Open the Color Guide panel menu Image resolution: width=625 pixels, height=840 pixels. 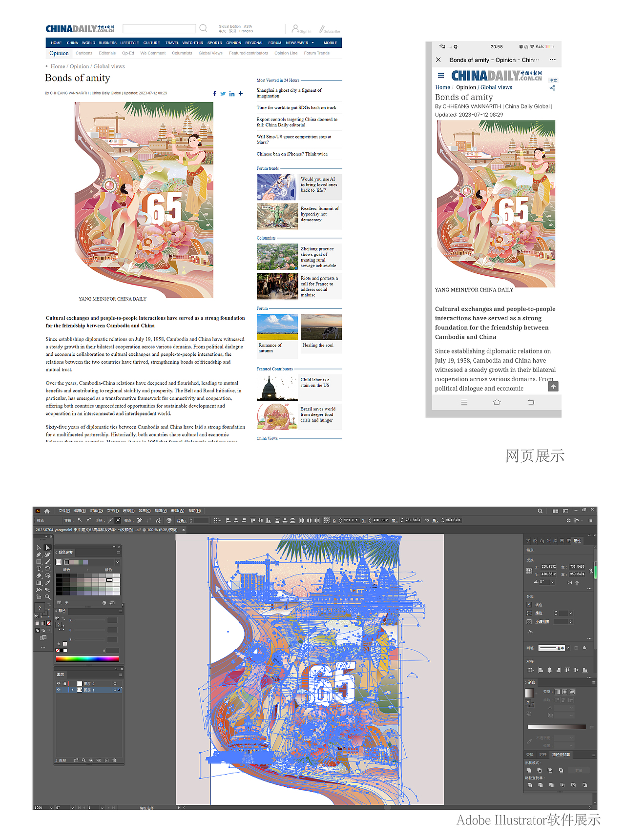119,553
